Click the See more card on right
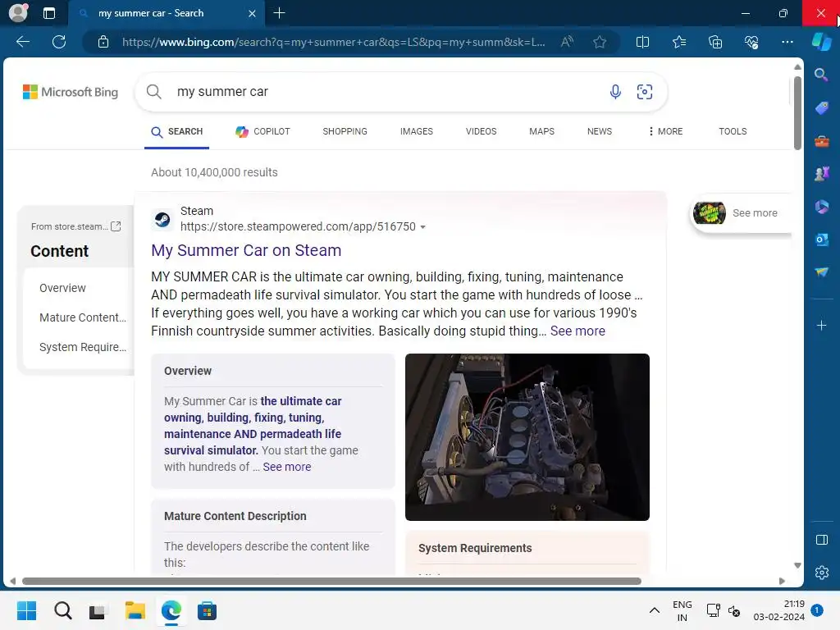The image size is (840, 630). 741,212
